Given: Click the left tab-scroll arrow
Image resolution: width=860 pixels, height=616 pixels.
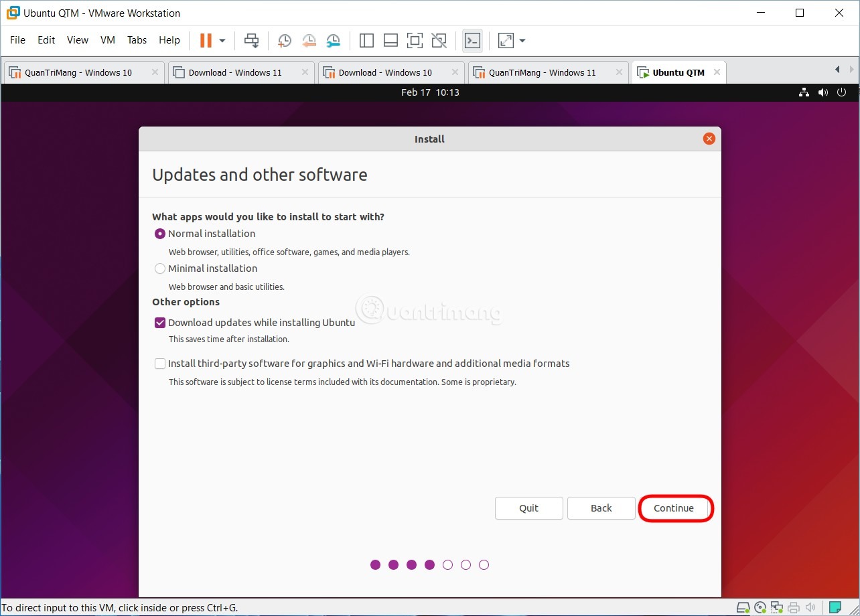Looking at the screenshot, I should coord(837,70).
